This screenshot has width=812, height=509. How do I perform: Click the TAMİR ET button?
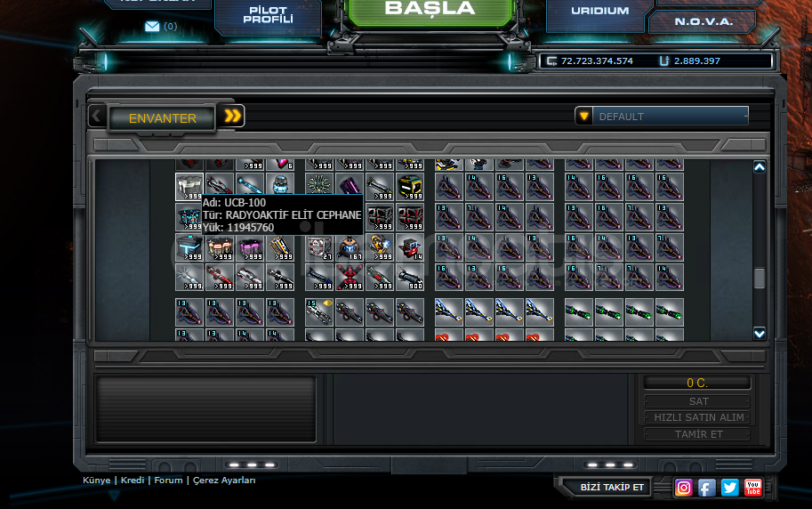tap(697, 434)
